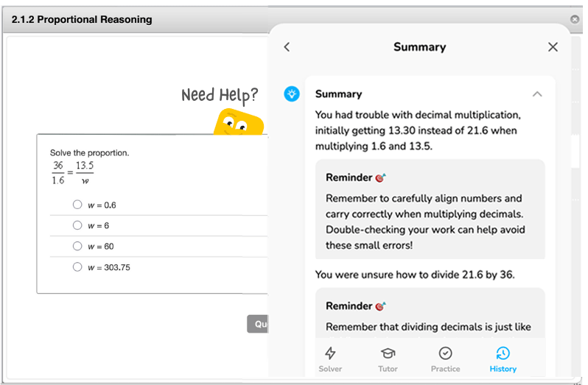Image resolution: width=588 pixels, height=385 pixels.
Task: Select answer w = 6
Action: [77, 225]
